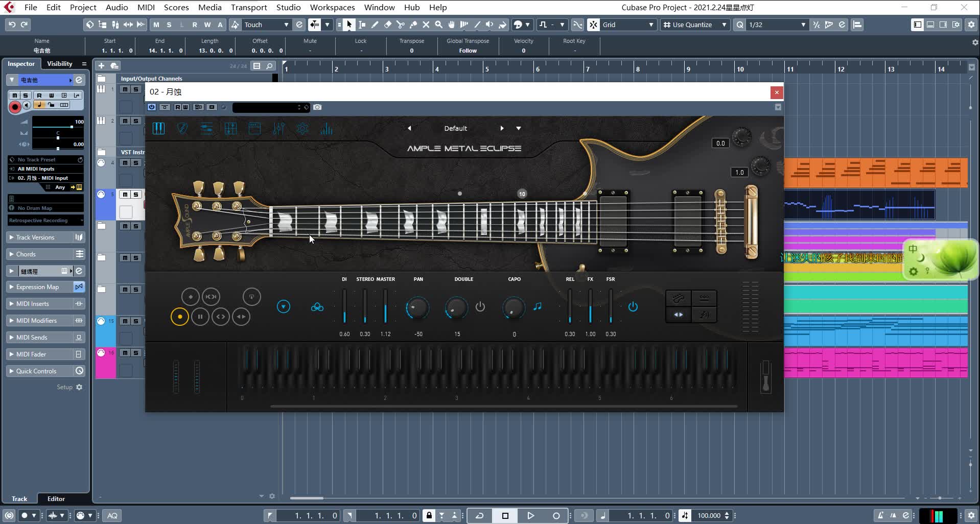The height and width of the screenshot is (524, 980).
Task: Select the Mute X tool
Action: point(426,25)
